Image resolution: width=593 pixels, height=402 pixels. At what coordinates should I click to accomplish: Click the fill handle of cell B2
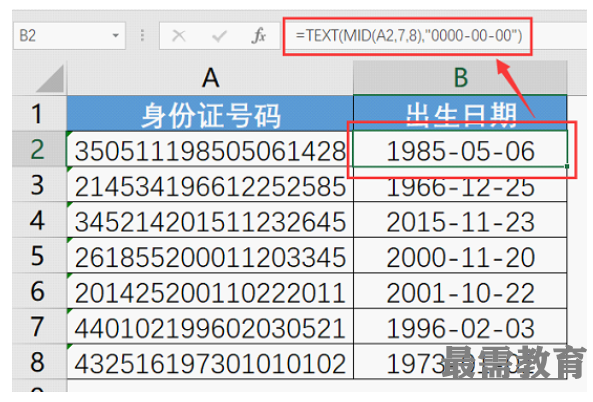point(567,166)
